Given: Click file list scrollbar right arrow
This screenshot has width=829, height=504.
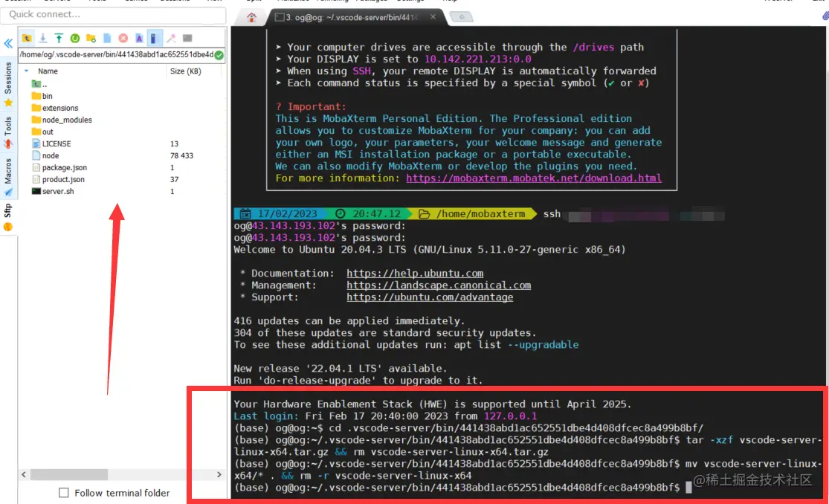Looking at the screenshot, I should (219, 474).
